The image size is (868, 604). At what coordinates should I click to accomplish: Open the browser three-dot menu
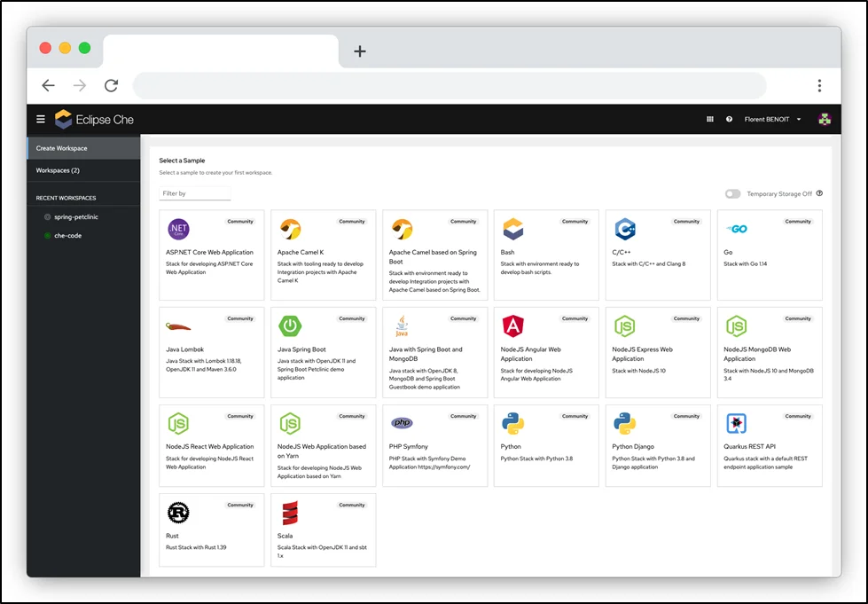point(819,85)
